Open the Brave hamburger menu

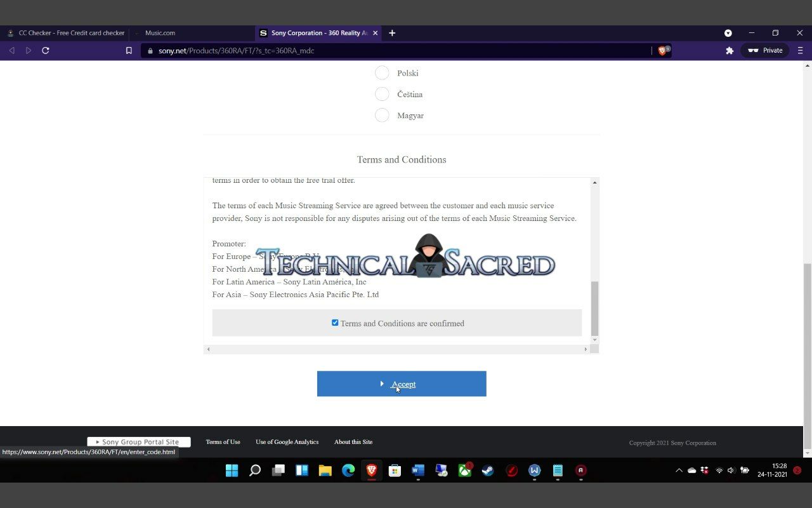(x=800, y=50)
